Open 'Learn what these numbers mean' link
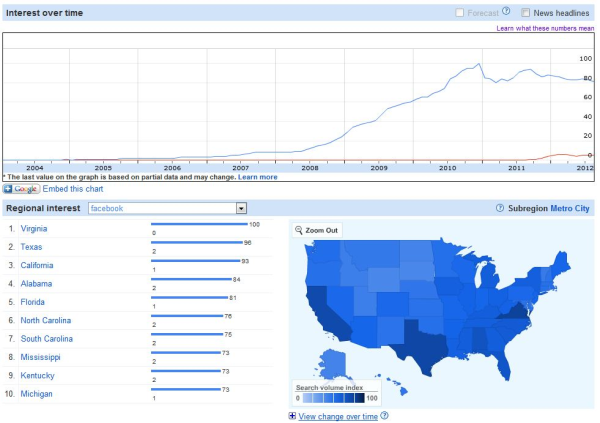This screenshot has width=600, height=423. click(545, 28)
